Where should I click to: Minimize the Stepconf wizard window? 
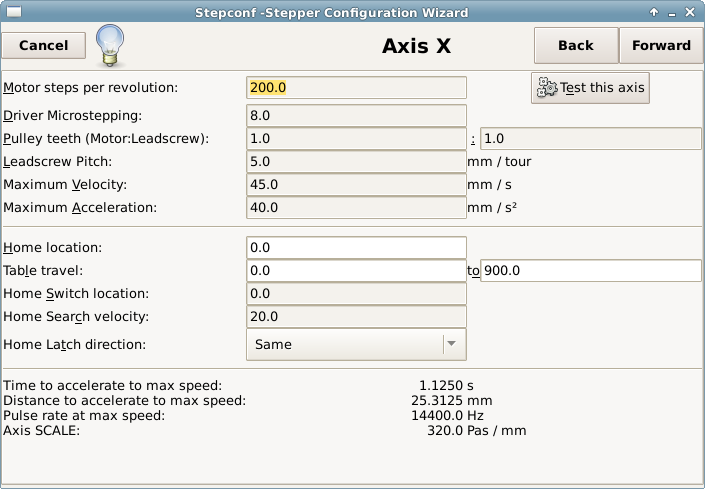672,13
